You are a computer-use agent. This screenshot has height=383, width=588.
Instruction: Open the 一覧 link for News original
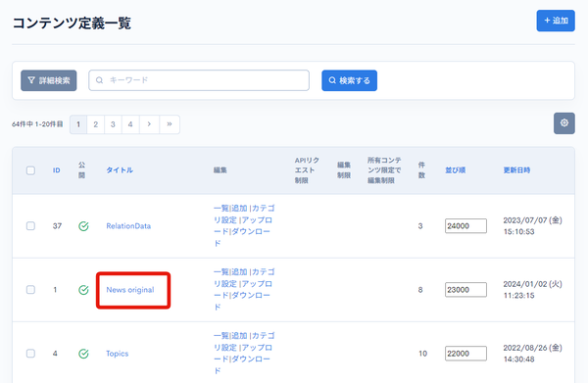[220, 271]
